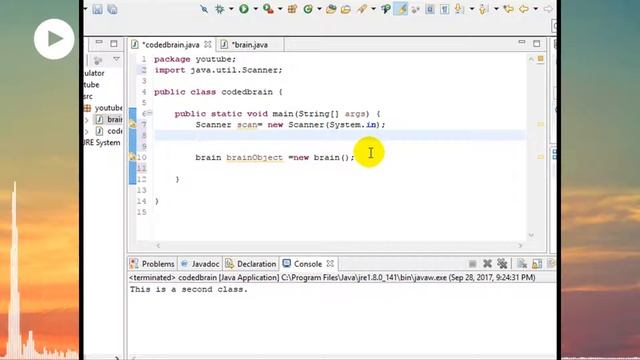Image resolution: width=640 pixels, height=360 pixels.
Task: Open Package Explorer view menu triangle
Action: [x=116, y=60]
